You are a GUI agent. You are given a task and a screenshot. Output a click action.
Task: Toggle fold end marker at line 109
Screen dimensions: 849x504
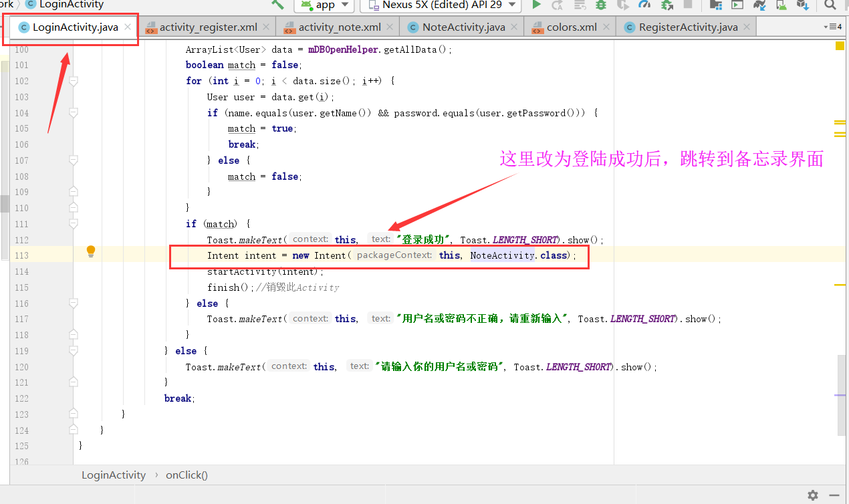[x=74, y=192]
